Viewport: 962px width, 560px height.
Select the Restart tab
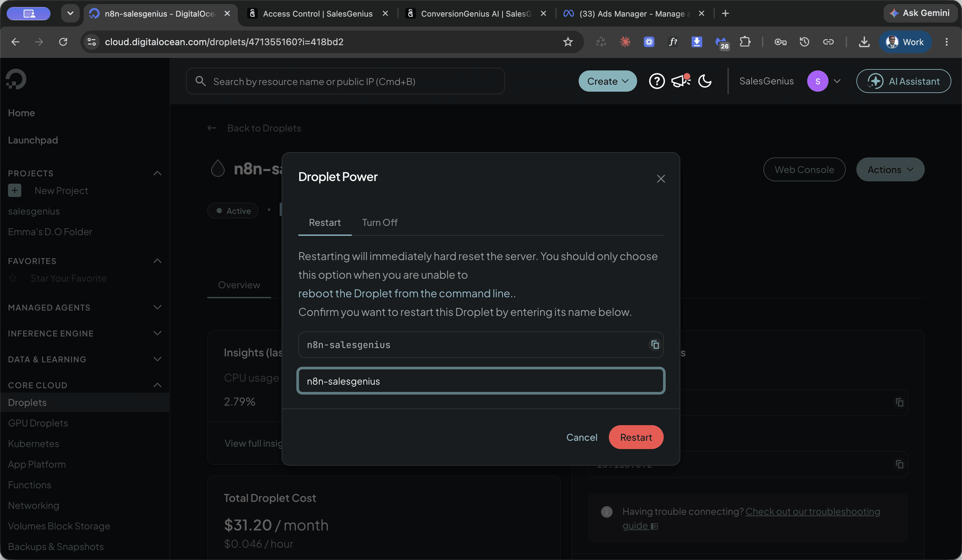click(325, 223)
